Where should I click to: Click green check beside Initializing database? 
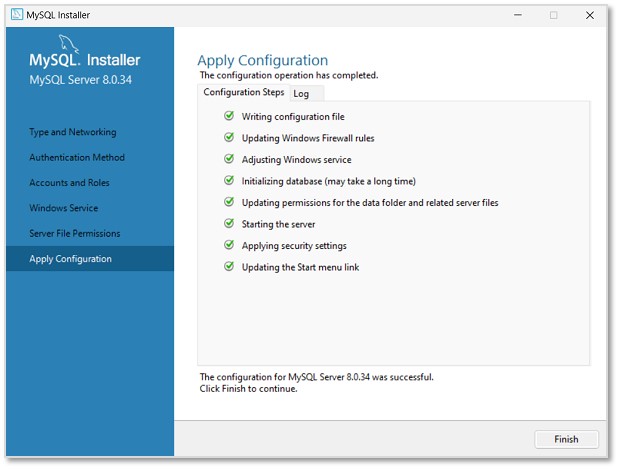pyautogui.click(x=229, y=181)
